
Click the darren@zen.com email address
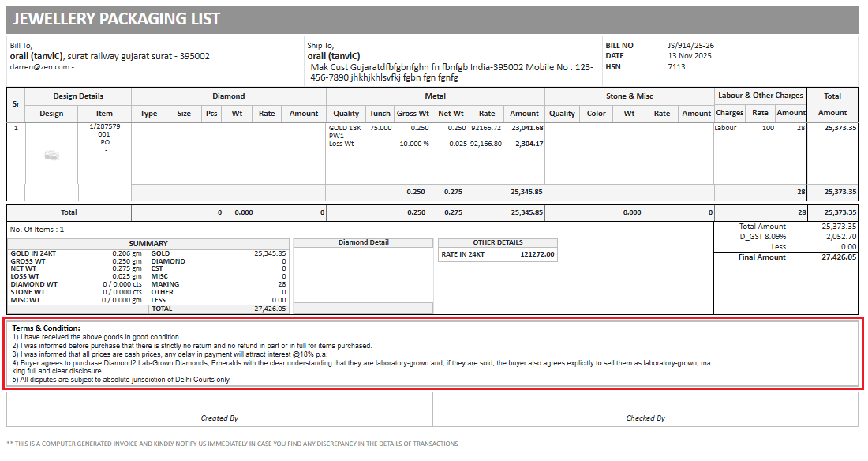[x=39, y=68]
